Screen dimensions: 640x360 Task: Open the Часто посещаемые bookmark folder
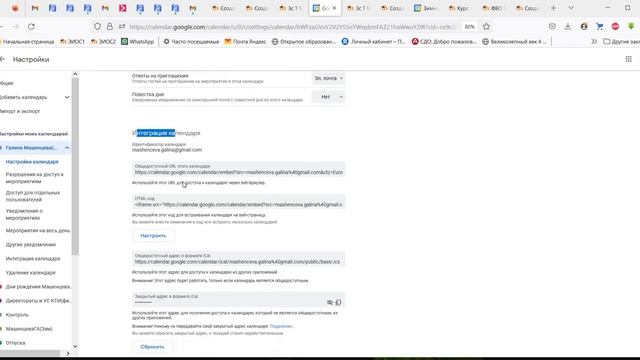tap(191, 42)
